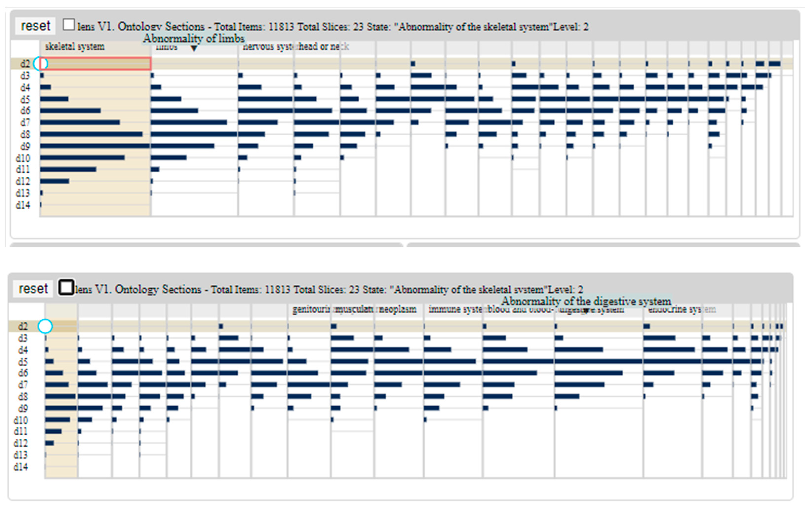Click highlighted d2 row label in lower chart
Viewport: 812px width, 506px height.
[x=23, y=326]
